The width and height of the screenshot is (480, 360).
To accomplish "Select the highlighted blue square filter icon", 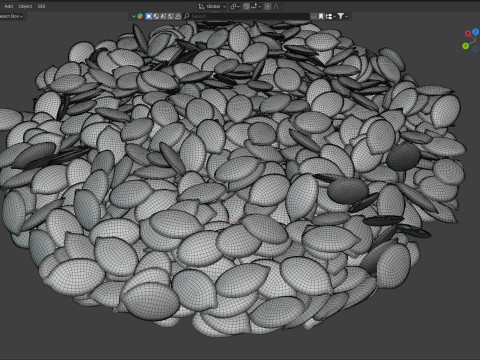I will 149,16.
